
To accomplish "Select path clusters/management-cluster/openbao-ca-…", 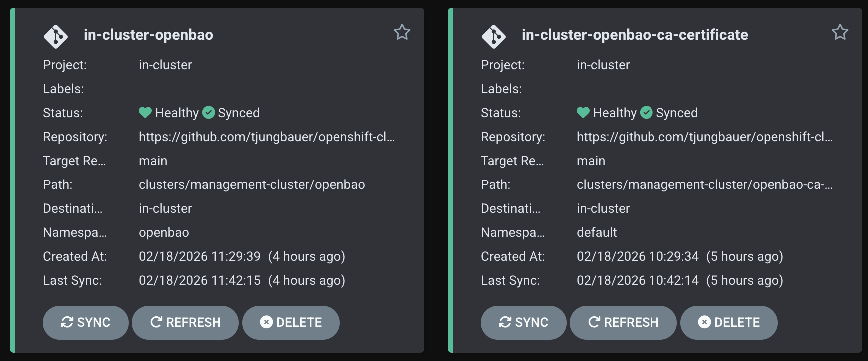I will point(705,185).
